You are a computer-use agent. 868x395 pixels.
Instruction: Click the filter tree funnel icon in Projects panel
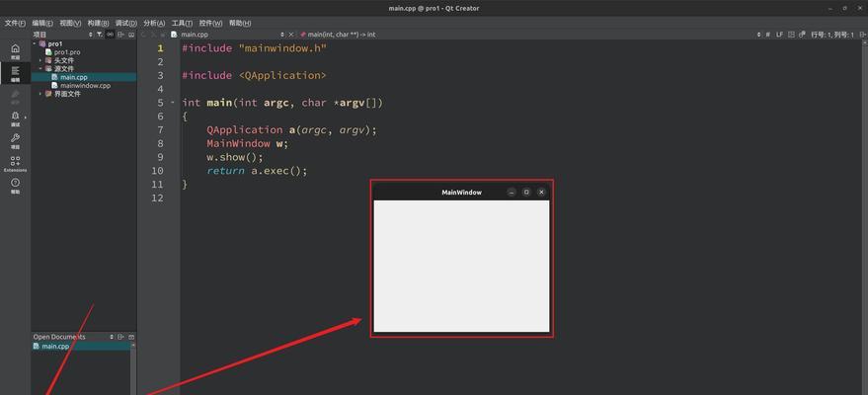coord(99,35)
